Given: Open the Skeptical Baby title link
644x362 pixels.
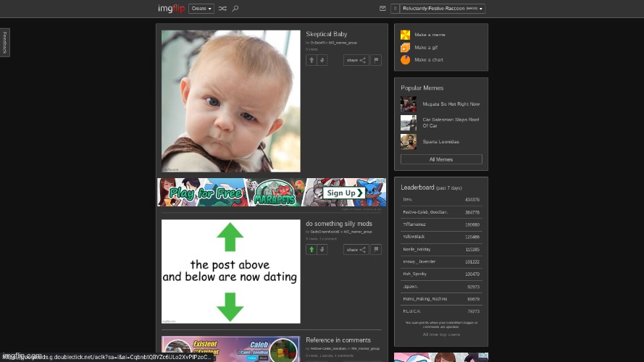Looking at the screenshot, I should (x=327, y=34).
